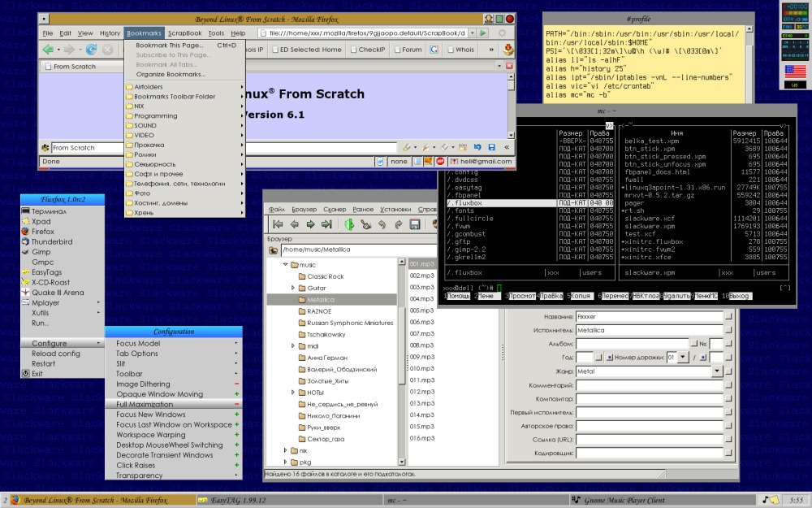Click Gnome Music Player Client taskbar item
This screenshot has width=812, height=508.
[661, 500]
